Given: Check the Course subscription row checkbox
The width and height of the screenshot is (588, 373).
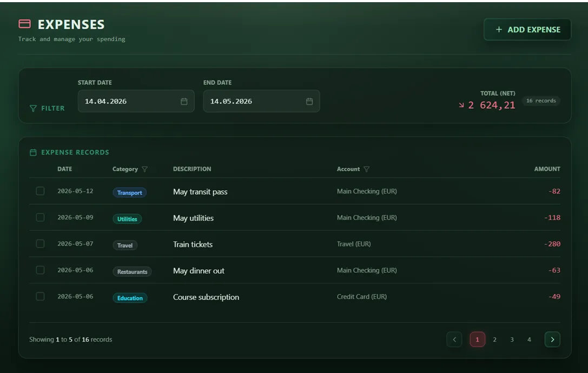Looking at the screenshot, I should click(x=40, y=296).
